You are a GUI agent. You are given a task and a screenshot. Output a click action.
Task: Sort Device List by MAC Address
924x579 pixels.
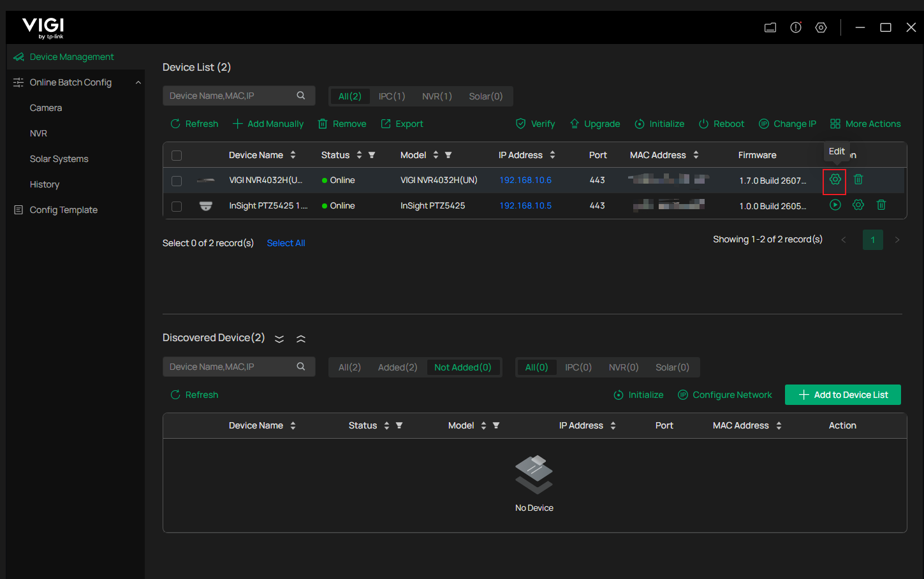click(696, 155)
